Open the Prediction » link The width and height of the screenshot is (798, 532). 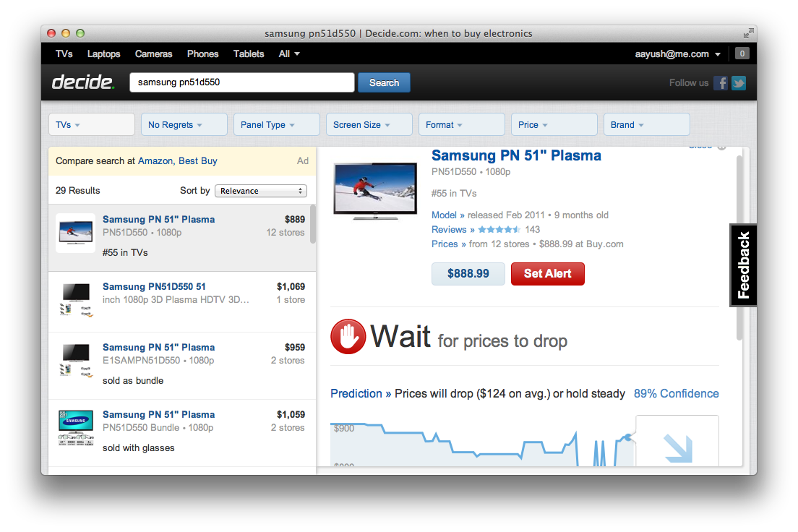pos(361,393)
